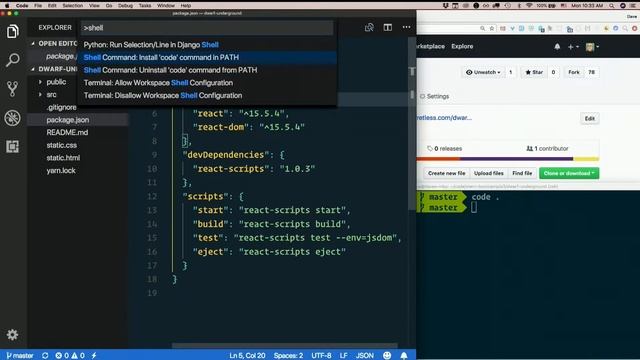Open the editor More Actions ellipsis

tap(406, 27)
